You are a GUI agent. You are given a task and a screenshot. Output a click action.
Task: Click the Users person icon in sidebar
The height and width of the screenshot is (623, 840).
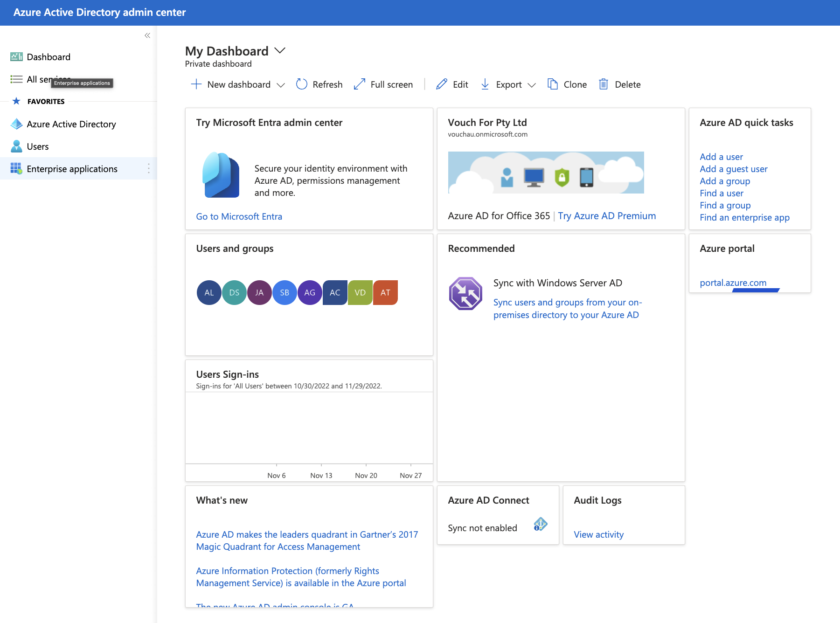pos(16,146)
